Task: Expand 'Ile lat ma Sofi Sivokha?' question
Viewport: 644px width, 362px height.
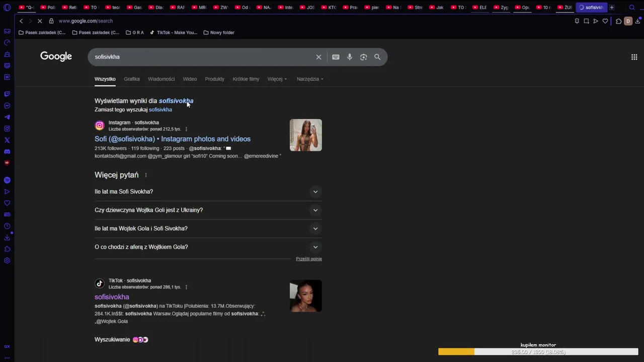Action: coord(208,192)
